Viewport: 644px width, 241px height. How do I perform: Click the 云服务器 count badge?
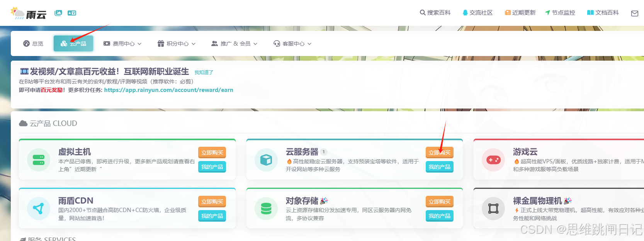click(x=324, y=152)
